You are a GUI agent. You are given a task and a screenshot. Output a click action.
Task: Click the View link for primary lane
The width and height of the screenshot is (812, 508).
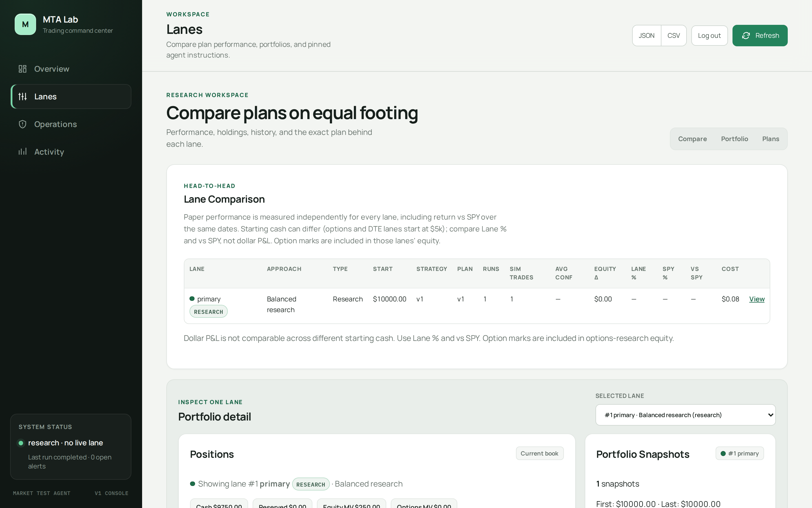(757, 299)
